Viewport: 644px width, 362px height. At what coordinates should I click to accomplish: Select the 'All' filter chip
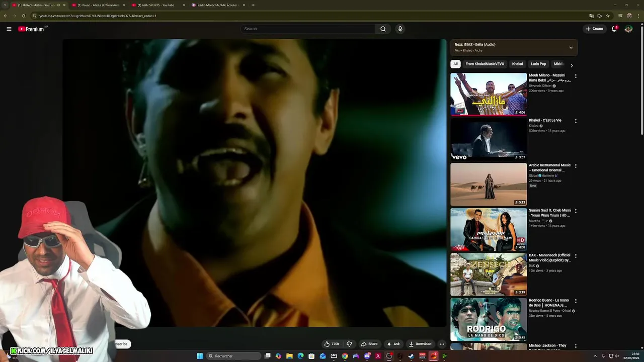point(455,64)
